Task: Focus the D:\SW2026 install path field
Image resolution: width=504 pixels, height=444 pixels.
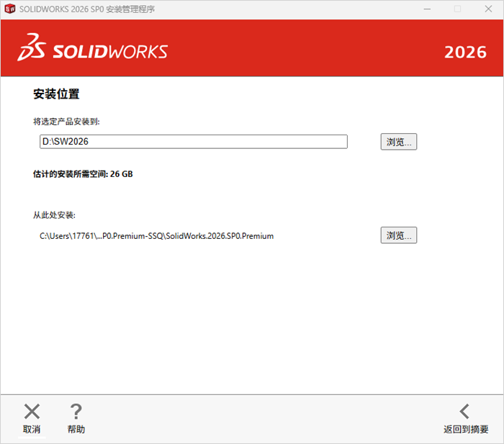Action: coord(194,142)
